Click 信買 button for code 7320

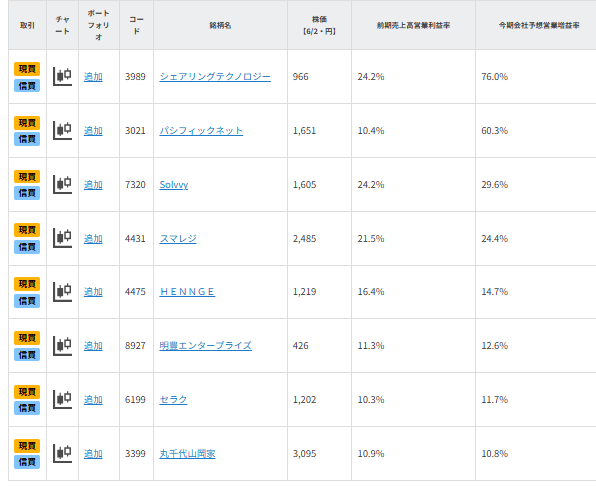pos(27,193)
